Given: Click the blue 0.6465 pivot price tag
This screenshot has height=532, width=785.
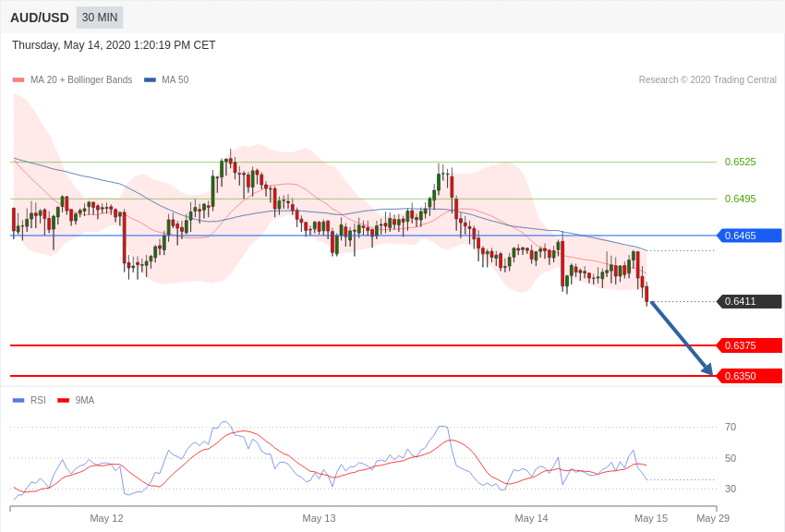Looking at the screenshot, I should click(x=749, y=236).
